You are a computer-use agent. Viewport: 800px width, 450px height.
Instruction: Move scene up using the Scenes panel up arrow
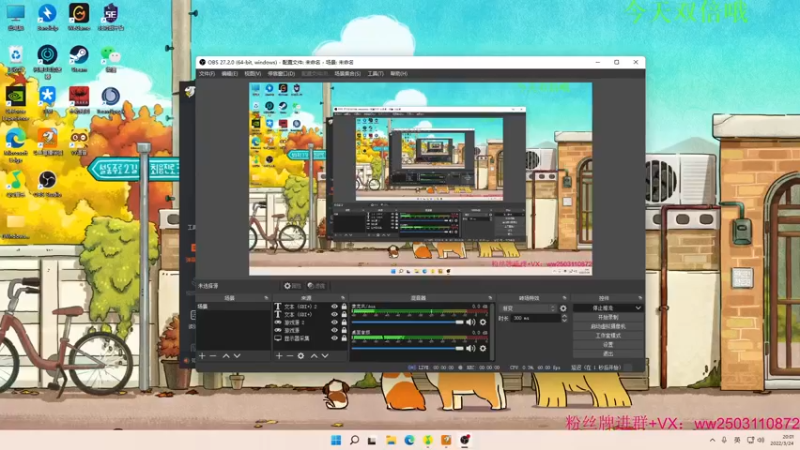coord(226,356)
